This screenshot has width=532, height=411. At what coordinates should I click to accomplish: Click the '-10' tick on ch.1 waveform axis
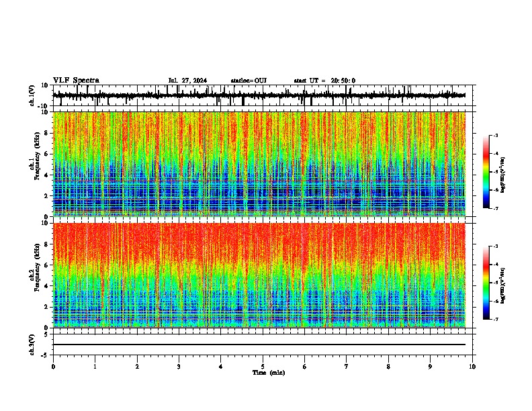(x=44, y=106)
